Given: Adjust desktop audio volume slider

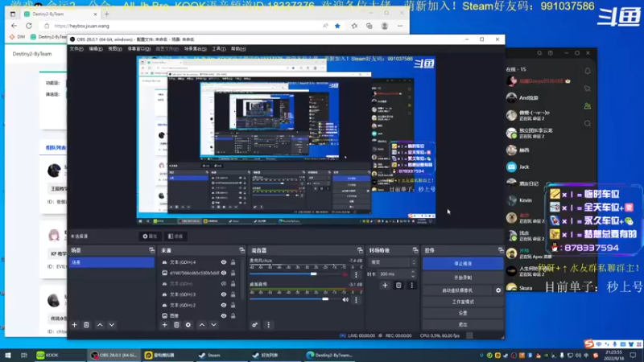Looking at the screenshot, I should (325, 299).
